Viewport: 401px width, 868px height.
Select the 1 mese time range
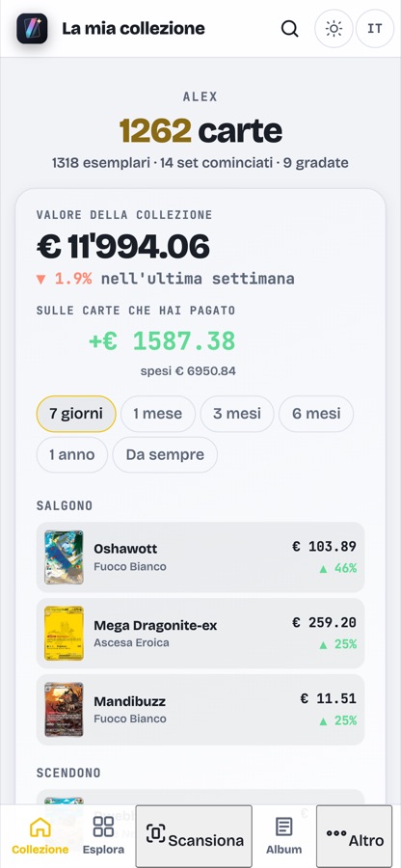point(158,414)
